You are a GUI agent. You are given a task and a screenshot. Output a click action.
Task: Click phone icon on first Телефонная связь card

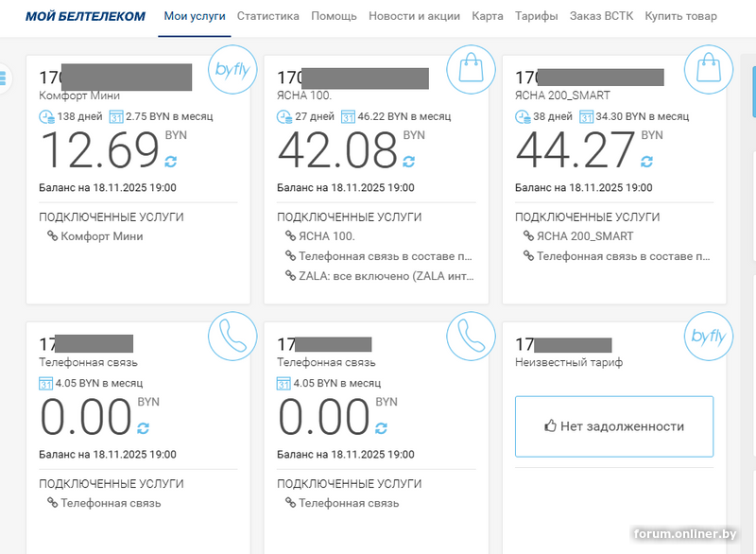tap(232, 336)
